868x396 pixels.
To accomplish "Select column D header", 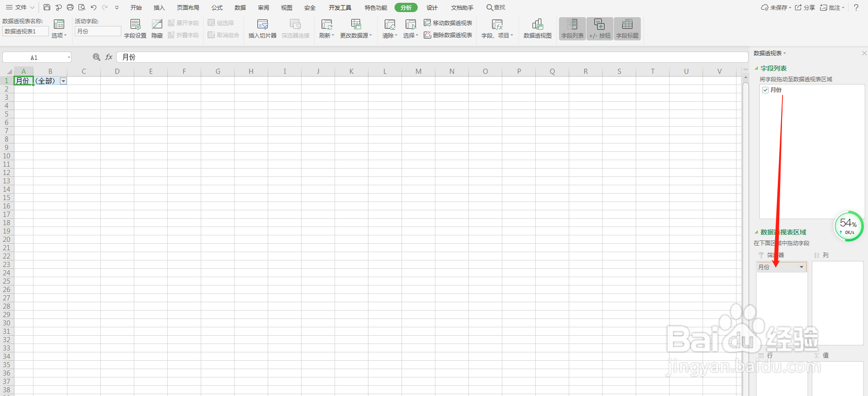I will (117, 71).
